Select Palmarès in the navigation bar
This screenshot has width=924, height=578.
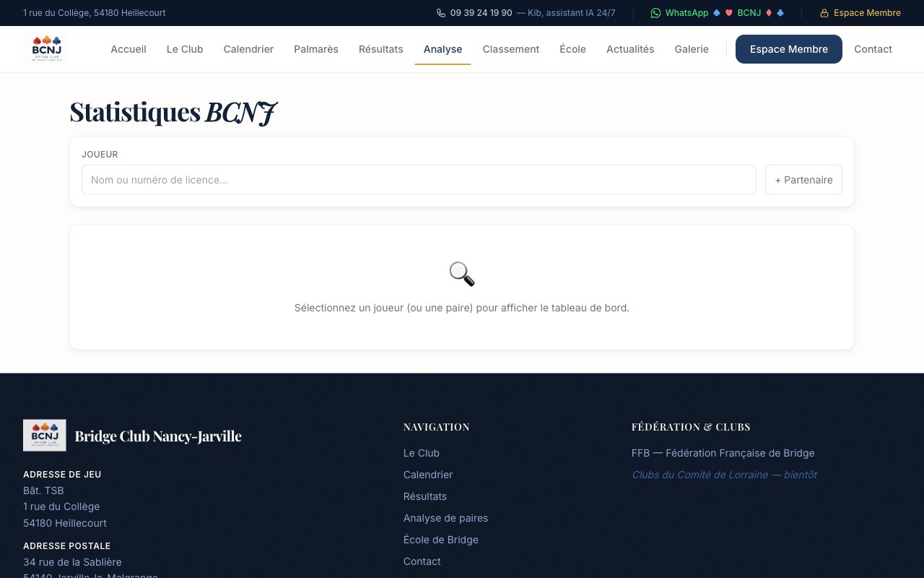click(316, 49)
